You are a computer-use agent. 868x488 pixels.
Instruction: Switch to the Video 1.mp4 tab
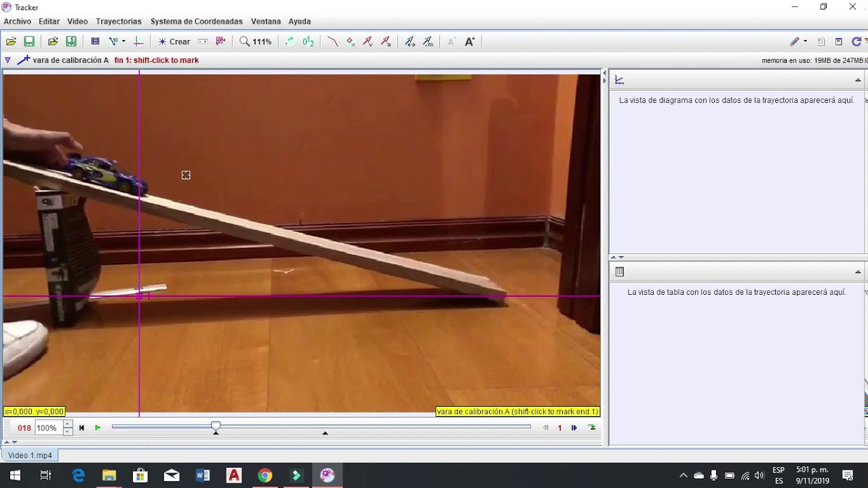pyautogui.click(x=30, y=455)
